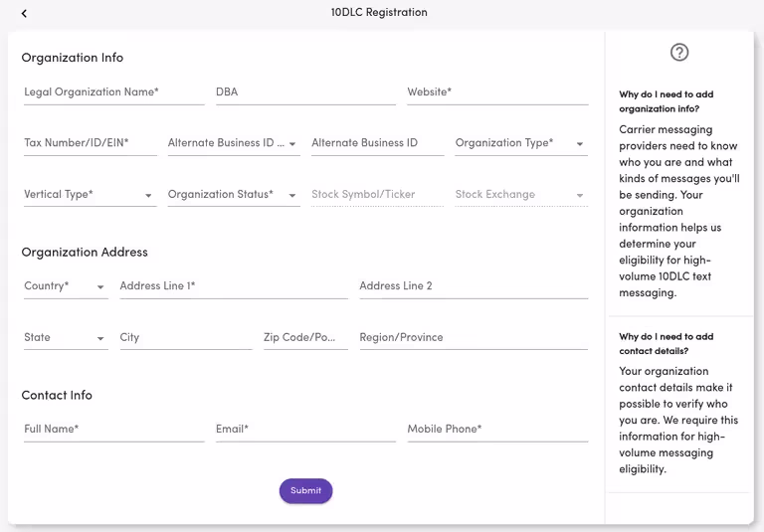764x532 pixels.
Task: Click the Stock Symbol/Ticker field
Action: (378, 194)
